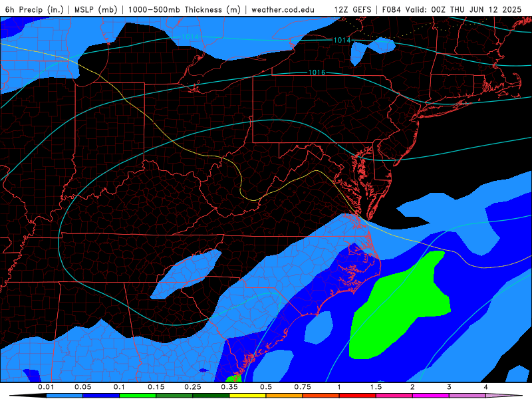This screenshot has width=532, height=399.
Task: Click the 0.1 legend value
Action: coord(119,387)
